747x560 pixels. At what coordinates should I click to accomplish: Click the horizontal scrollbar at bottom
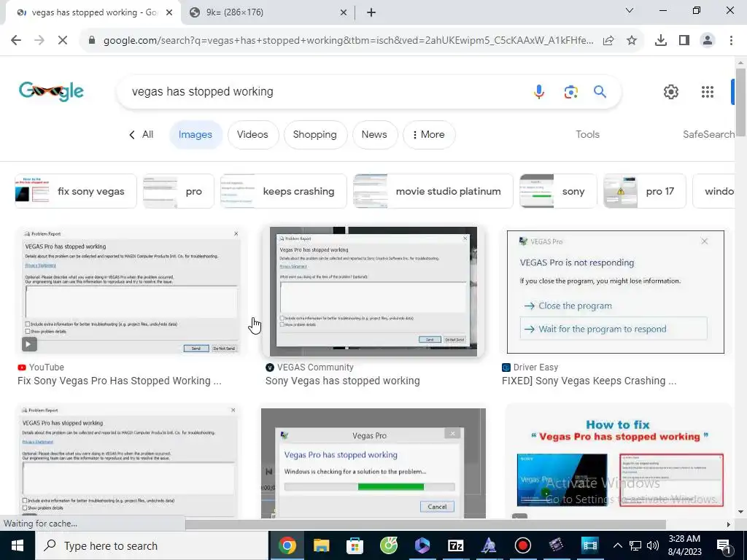[425, 524]
